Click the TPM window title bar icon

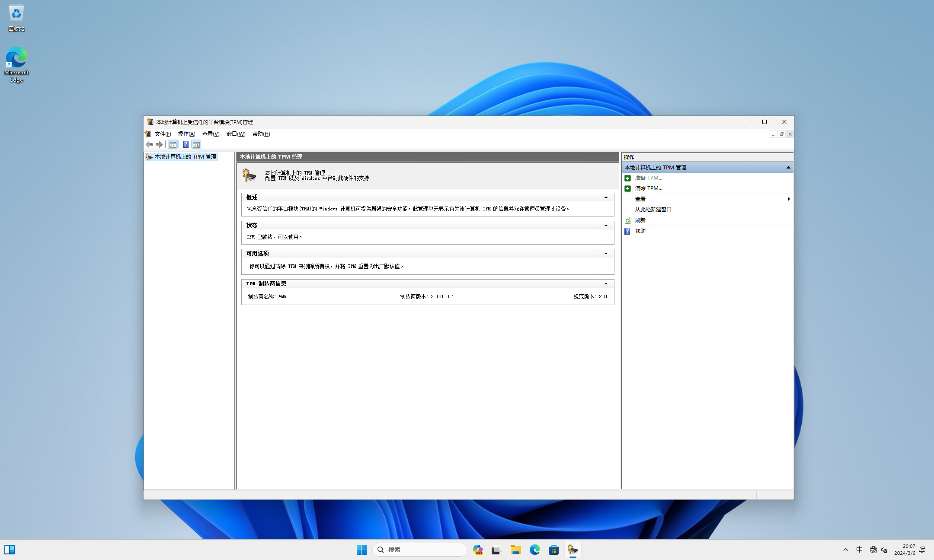[150, 122]
